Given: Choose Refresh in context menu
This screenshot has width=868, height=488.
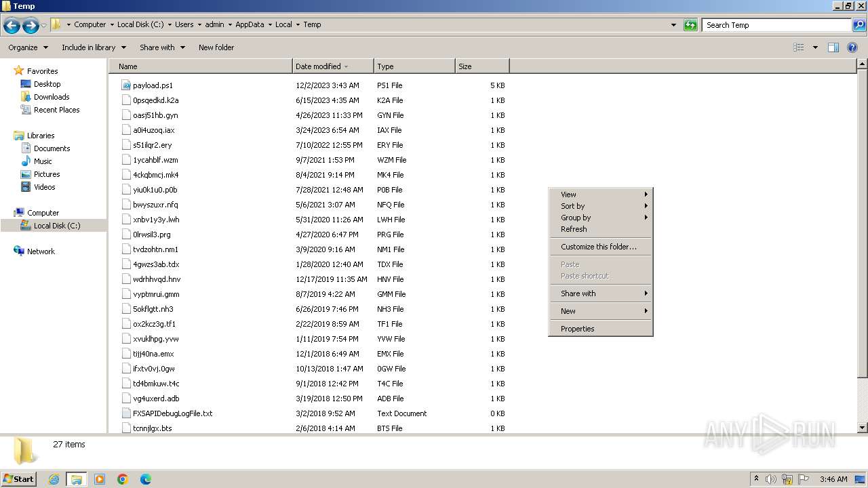Looking at the screenshot, I should 601,229.
